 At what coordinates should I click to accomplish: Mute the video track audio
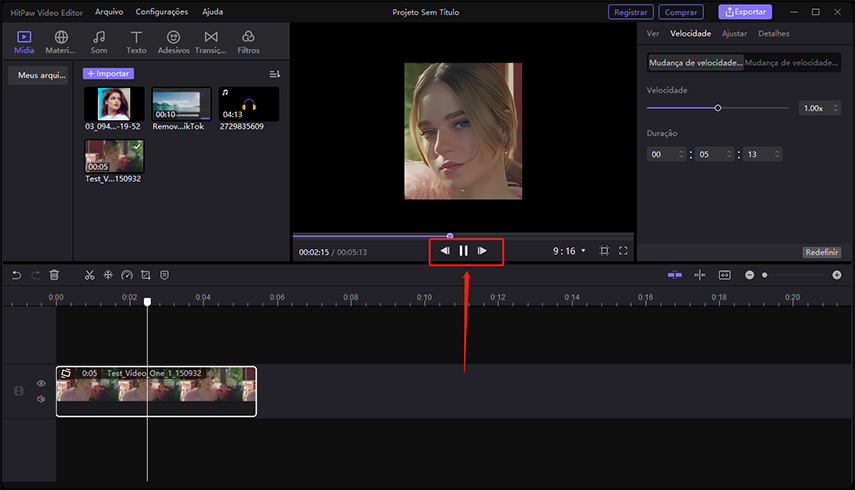point(41,399)
